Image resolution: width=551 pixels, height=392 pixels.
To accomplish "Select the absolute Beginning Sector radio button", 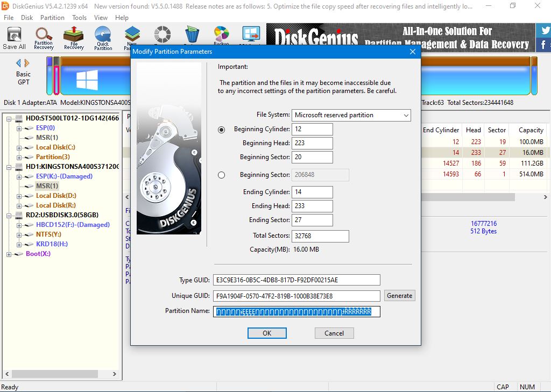I will tap(222, 175).
